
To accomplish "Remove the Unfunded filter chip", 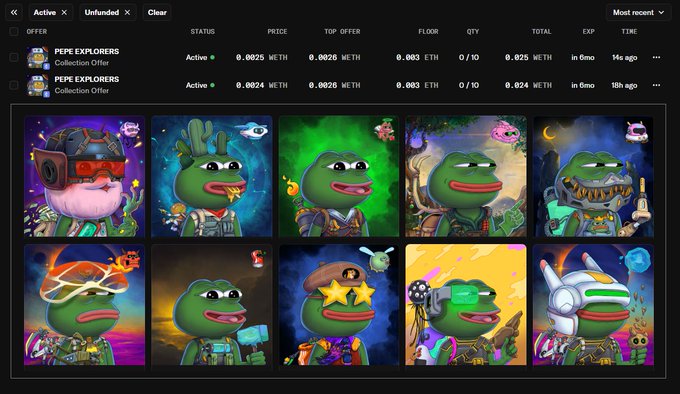I will (x=128, y=13).
